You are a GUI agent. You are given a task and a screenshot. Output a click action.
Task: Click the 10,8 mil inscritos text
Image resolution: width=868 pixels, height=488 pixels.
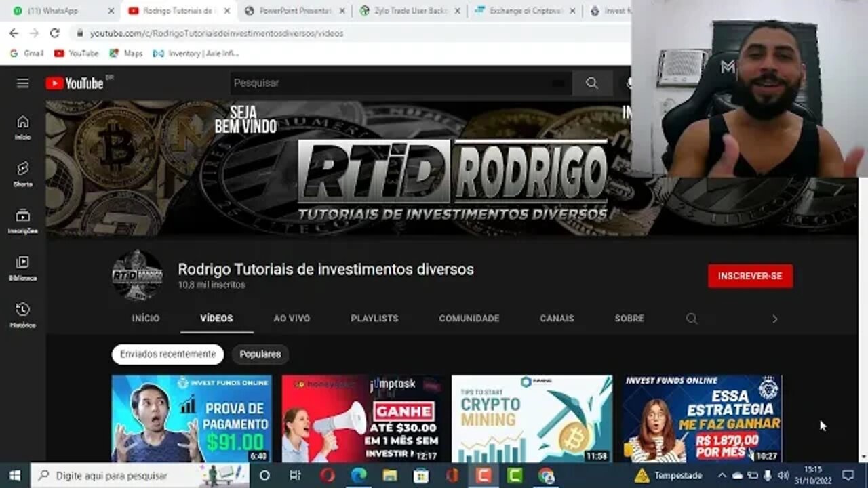pyautogui.click(x=212, y=285)
